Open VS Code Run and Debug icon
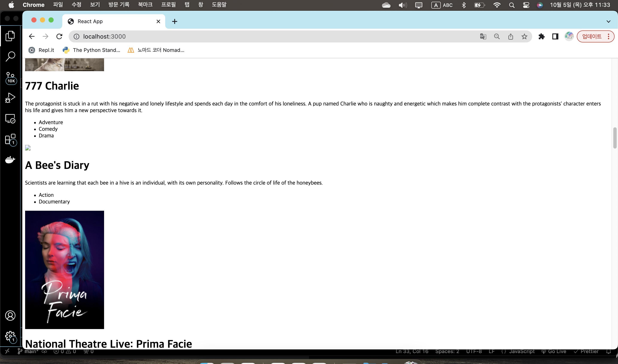618x364 pixels. click(10, 98)
